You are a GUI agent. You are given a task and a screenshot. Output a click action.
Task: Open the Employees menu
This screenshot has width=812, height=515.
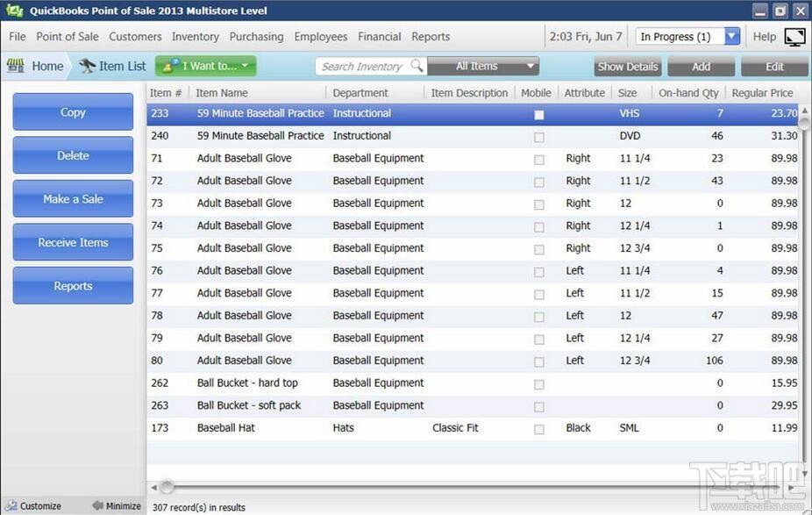[321, 36]
